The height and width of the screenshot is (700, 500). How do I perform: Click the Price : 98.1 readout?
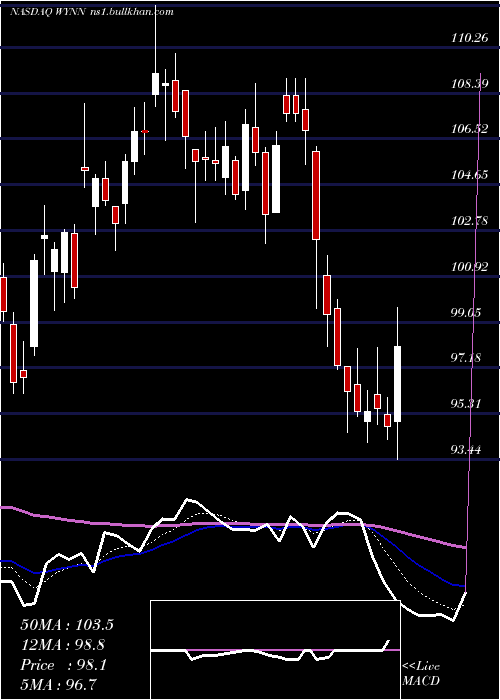[x=63, y=665]
